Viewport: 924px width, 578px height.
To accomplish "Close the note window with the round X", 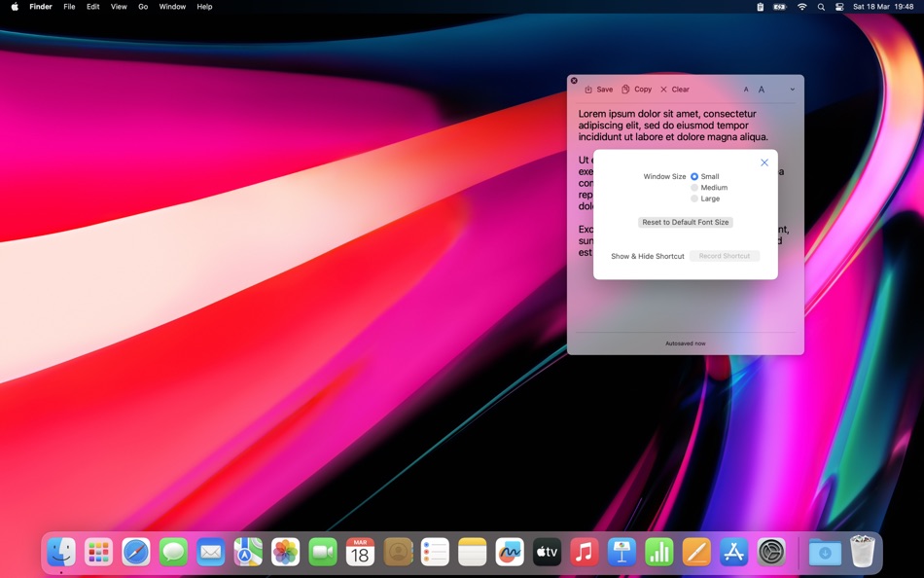I will coord(574,81).
